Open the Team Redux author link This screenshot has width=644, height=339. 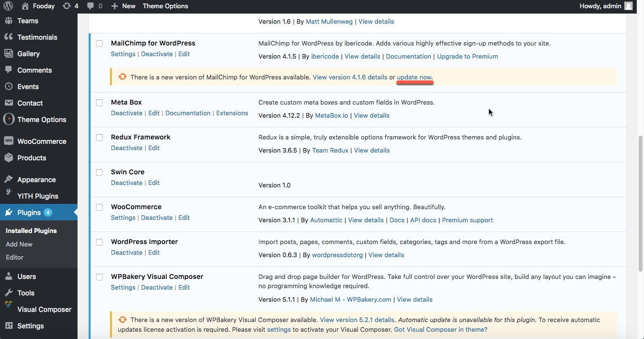(x=330, y=151)
